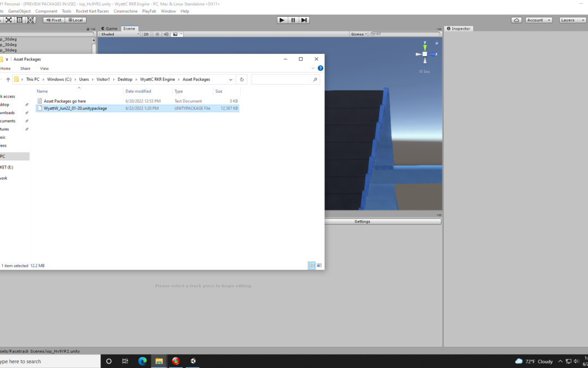The height and width of the screenshot is (368, 588).
Task: Select the Scale tool in Unity toolbar
Action: (x=9, y=20)
